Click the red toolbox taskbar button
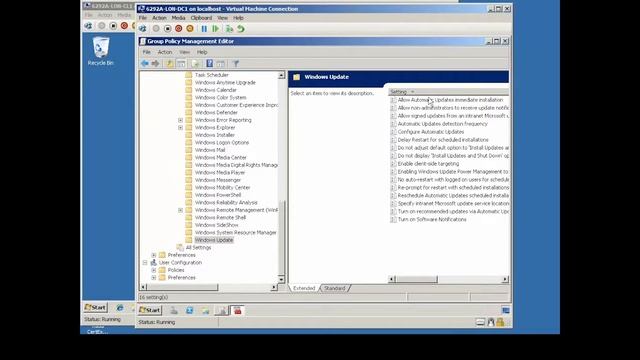 (x=238, y=311)
